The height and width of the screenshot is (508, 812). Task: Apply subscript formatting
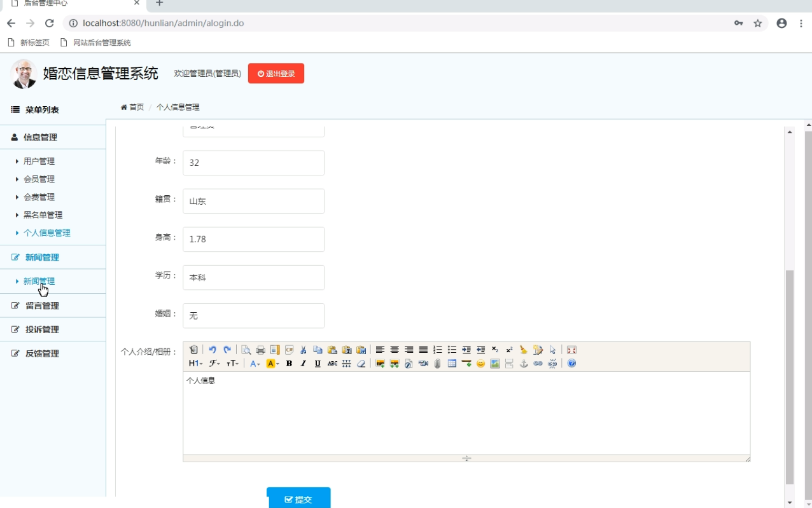pyautogui.click(x=495, y=350)
